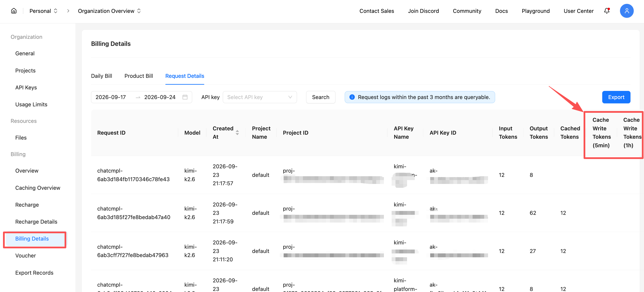Open Join Discord link

(x=423, y=11)
